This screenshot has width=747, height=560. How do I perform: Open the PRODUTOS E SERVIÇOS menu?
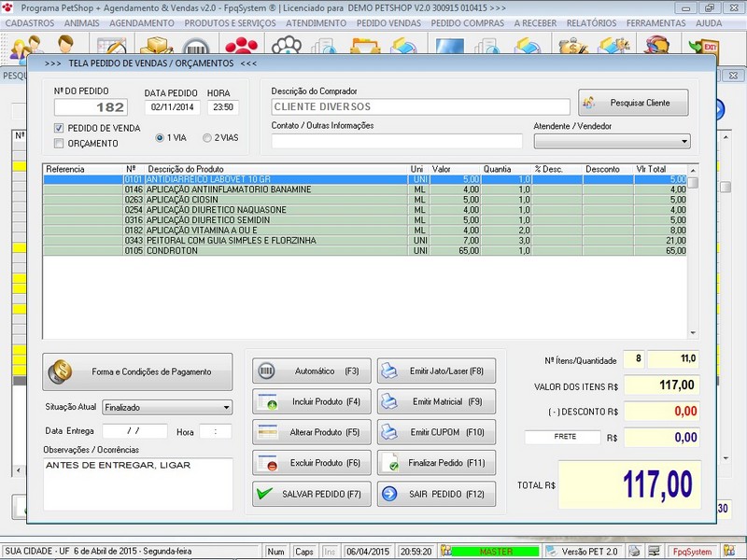(230, 22)
